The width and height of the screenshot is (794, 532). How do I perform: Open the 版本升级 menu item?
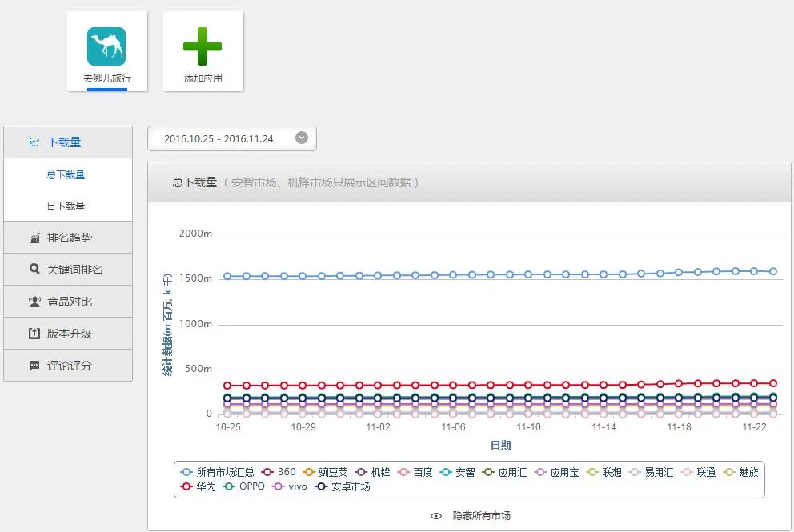click(x=68, y=333)
